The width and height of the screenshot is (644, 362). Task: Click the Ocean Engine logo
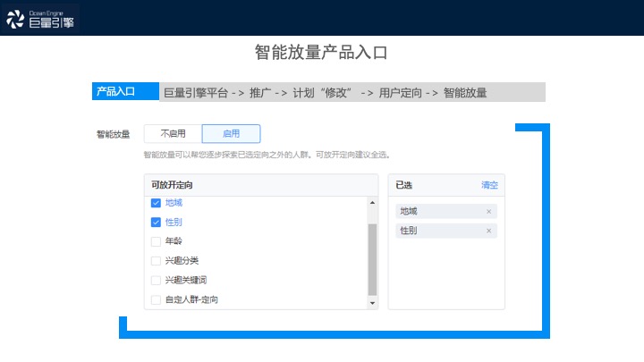tap(40, 19)
